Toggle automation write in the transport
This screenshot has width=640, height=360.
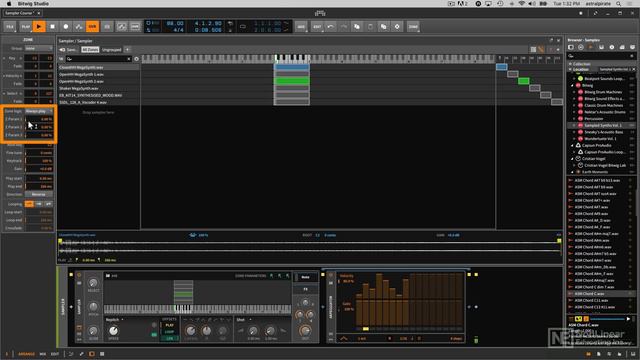pos(79,27)
